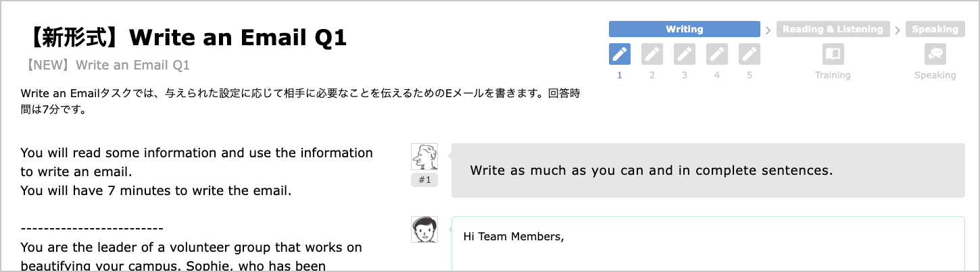Switch to the Writing tab
This screenshot has width=980, height=272.
pyautogui.click(x=684, y=29)
